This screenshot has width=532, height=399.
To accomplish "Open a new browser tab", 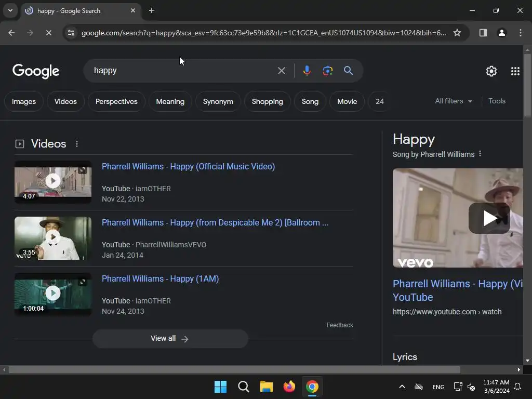I will click(x=152, y=10).
